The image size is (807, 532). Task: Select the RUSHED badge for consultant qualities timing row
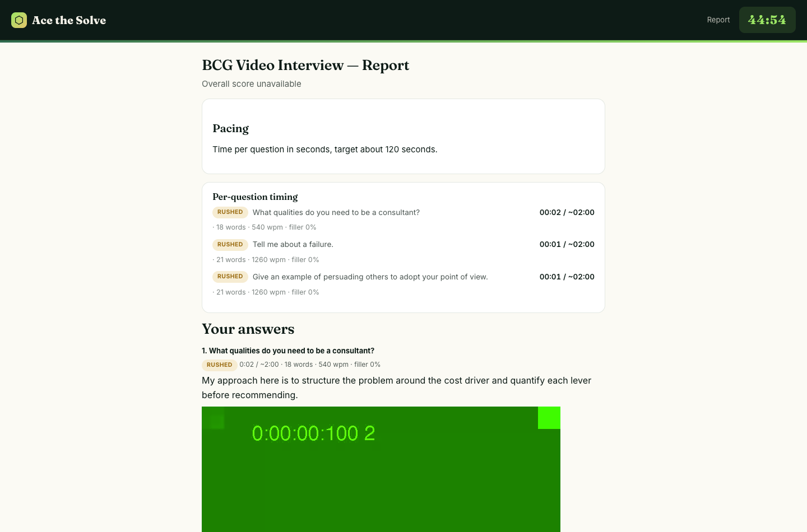tap(230, 212)
